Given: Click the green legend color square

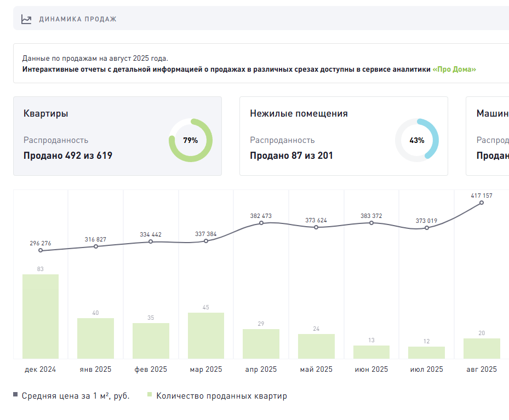Looking at the screenshot, I should click(150, 395).
